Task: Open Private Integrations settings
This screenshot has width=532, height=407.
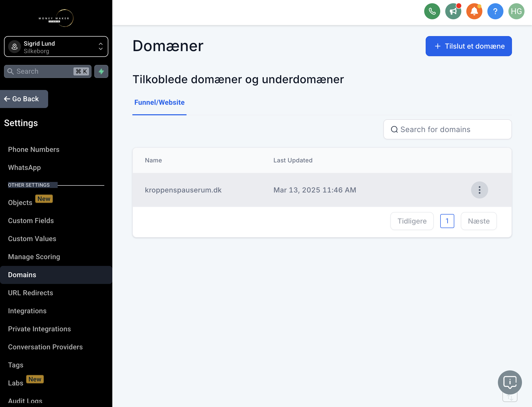Action: 39,329
